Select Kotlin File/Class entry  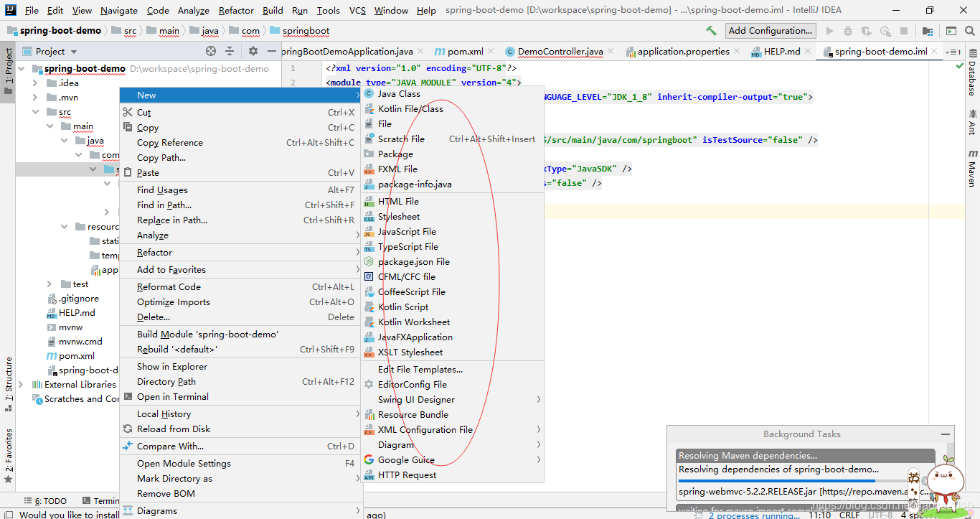point(452,109)
